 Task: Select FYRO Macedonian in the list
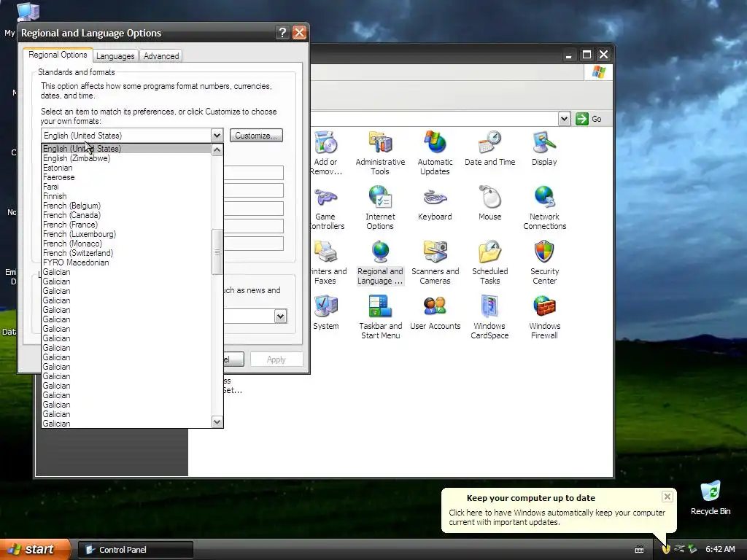click(126, 262)
